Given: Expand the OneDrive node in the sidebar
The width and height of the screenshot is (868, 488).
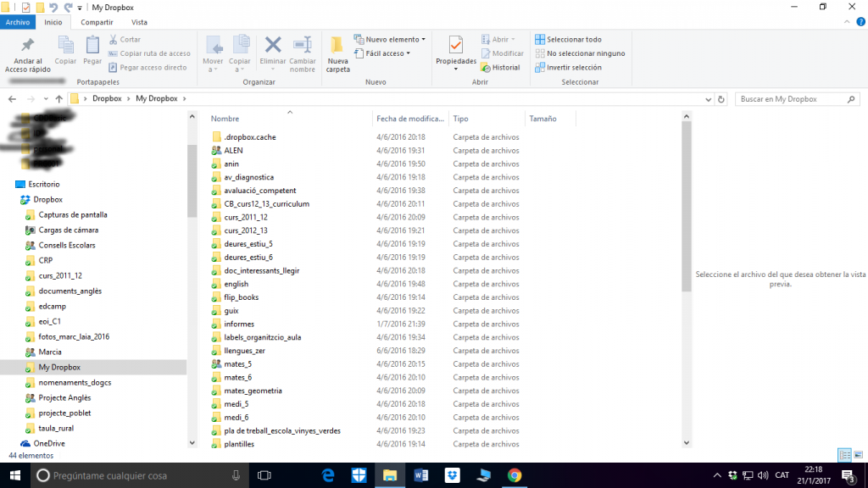Looking at the screenshot, I should [12, 443].
